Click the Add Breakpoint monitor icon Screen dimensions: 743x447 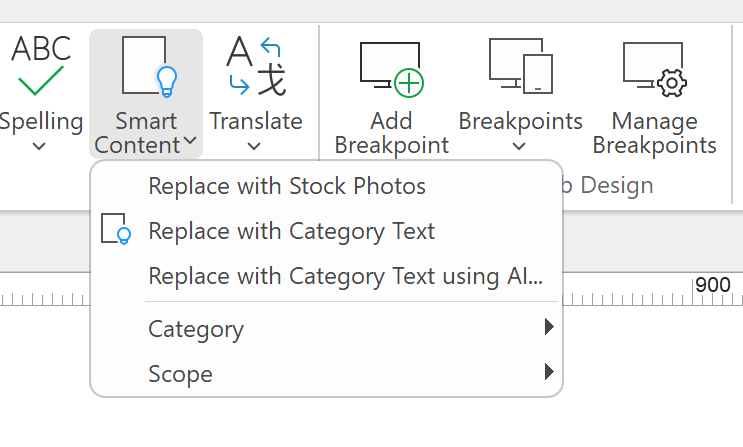click(x=391, y=69)
